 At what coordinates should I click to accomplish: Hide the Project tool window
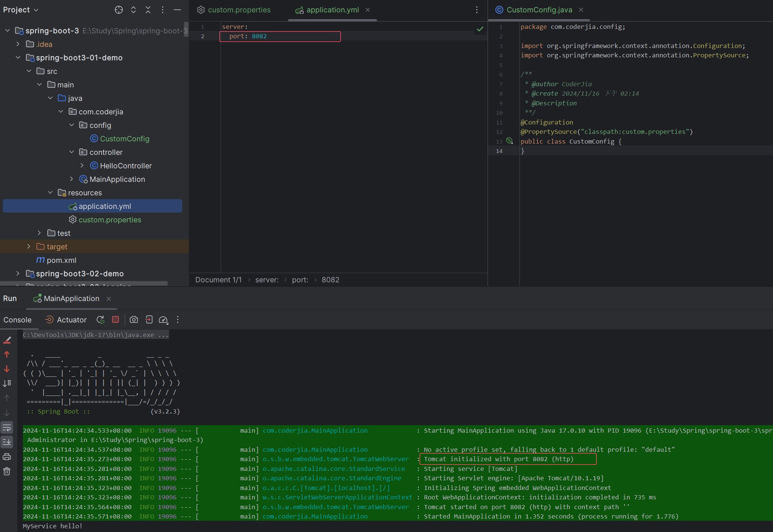pos(177,10)
